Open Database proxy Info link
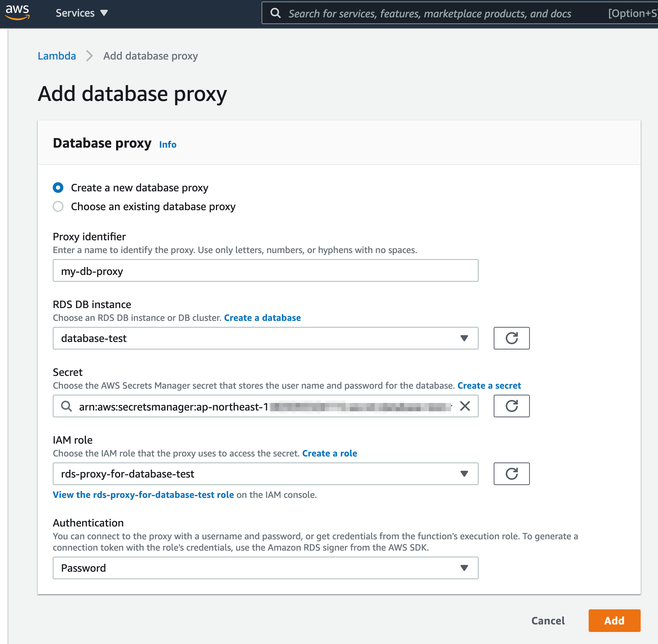 pos(168,145)
